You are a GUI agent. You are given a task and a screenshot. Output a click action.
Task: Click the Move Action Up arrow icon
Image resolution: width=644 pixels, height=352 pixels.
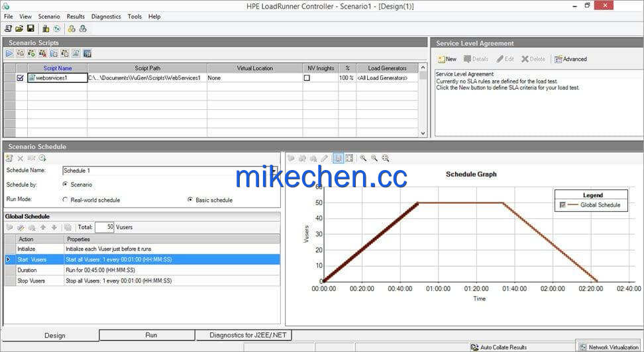pyautogui.click(x=43, y=228)
